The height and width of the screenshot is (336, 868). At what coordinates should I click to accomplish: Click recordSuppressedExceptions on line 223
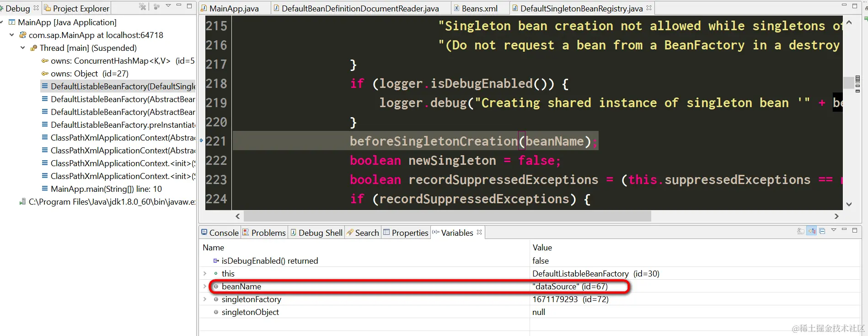pos(503,179)
